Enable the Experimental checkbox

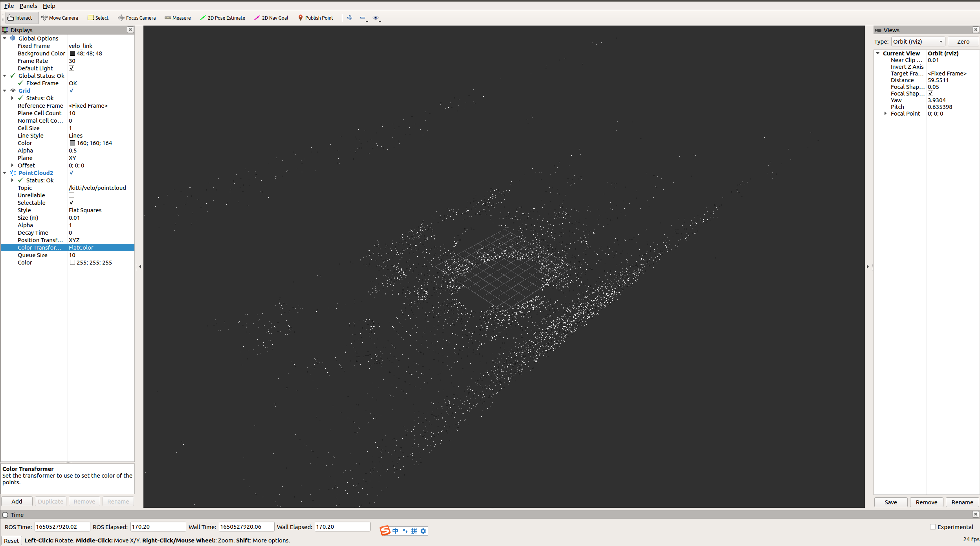pyautogui.click(x=932, y=527)
